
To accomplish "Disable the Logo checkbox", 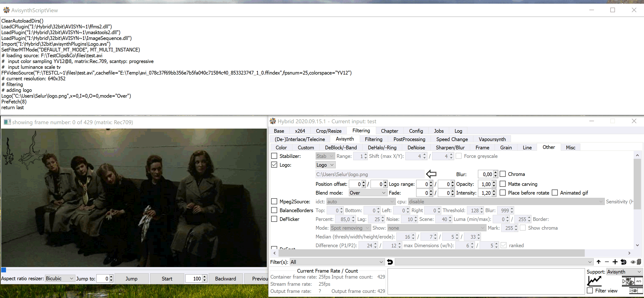I will coord(274,165).
